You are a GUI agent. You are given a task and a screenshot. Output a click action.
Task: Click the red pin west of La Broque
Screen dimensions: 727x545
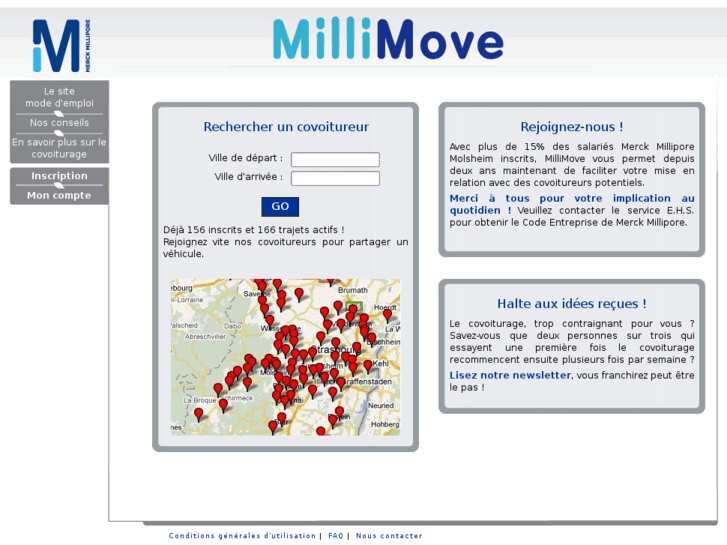click(198, 414)
